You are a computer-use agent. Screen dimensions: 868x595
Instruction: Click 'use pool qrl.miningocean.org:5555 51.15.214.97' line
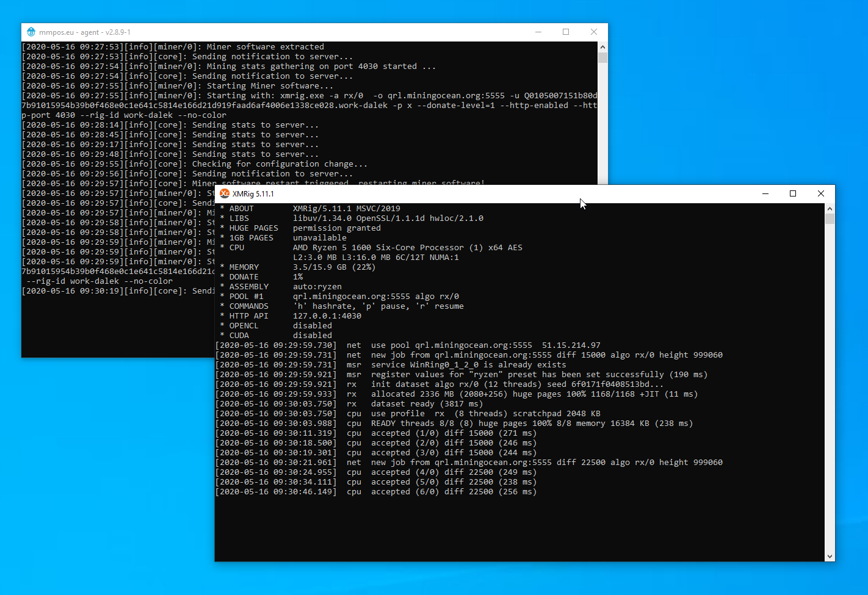coord(407,345)
